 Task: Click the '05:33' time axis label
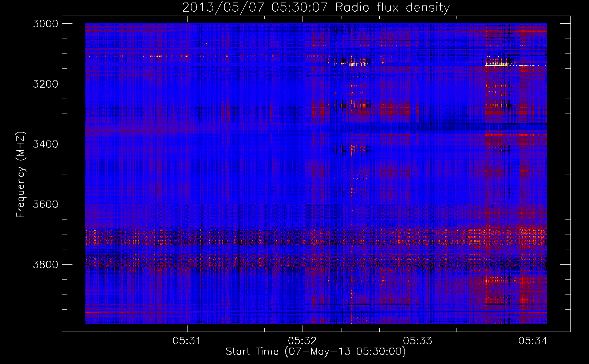tap(418, 341)
